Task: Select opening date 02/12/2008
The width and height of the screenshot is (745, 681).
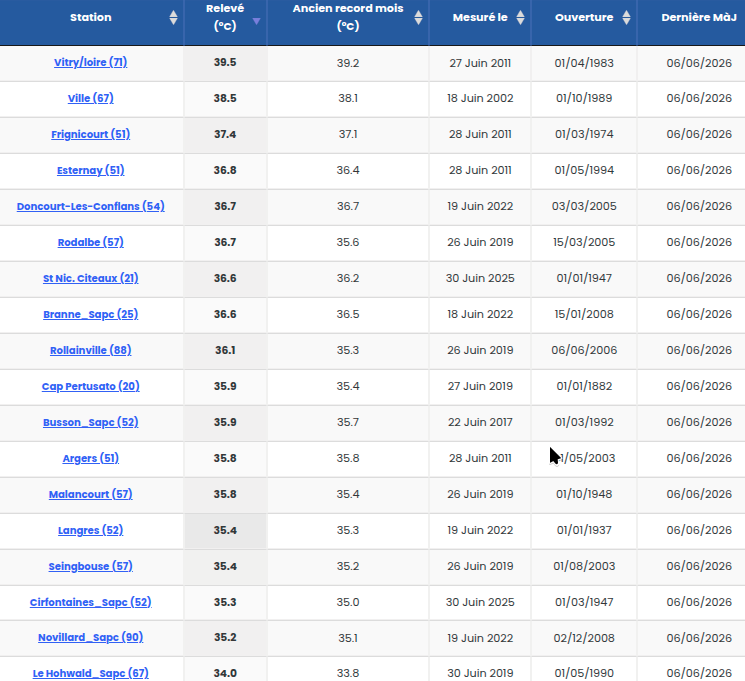Action: point(584,638)
